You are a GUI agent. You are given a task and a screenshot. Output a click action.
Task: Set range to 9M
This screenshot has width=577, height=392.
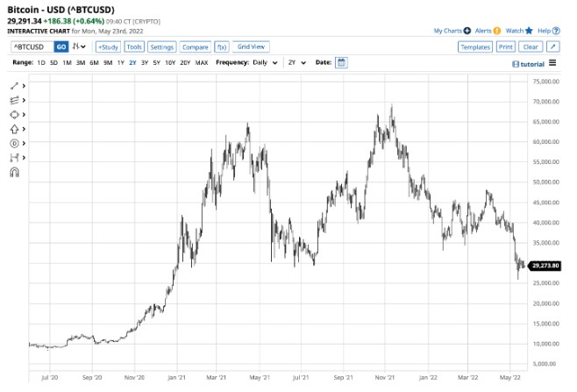point(108,62)
